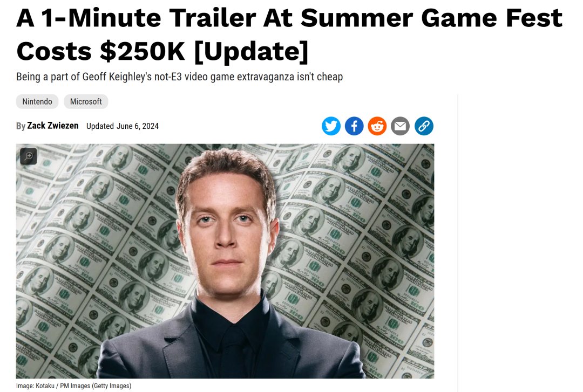Visit author Zack Zwiezen's page

tap(53, 126)
